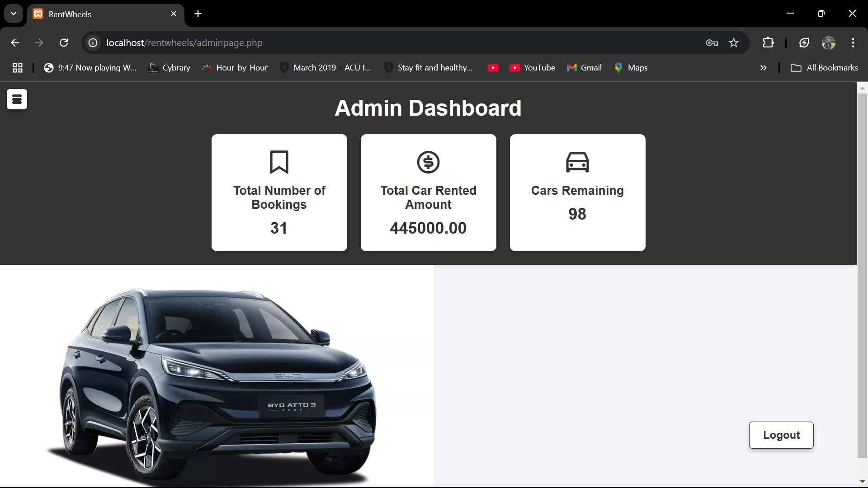Open the Cybrary bookmark
The image size is (868, 488).
(170, 68)
